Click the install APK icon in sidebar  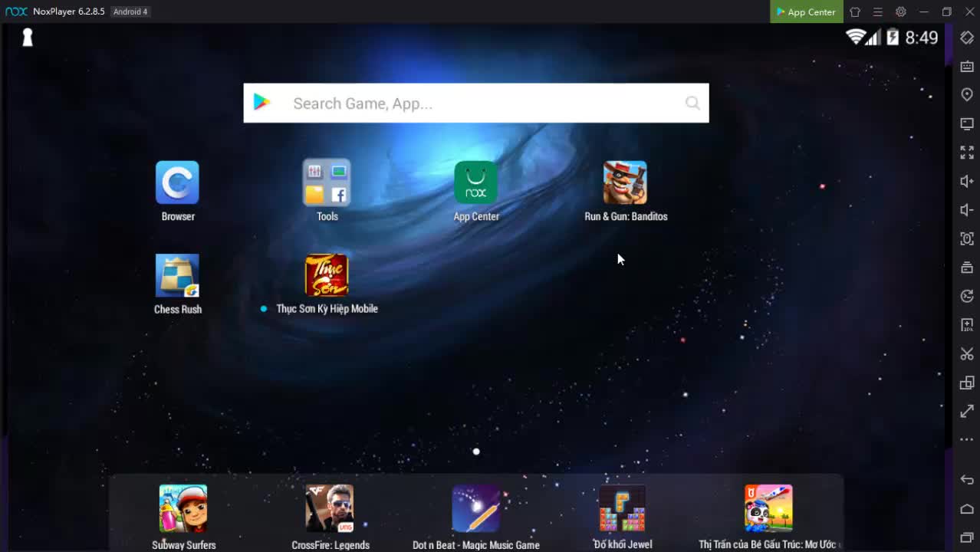click(967, 325)
